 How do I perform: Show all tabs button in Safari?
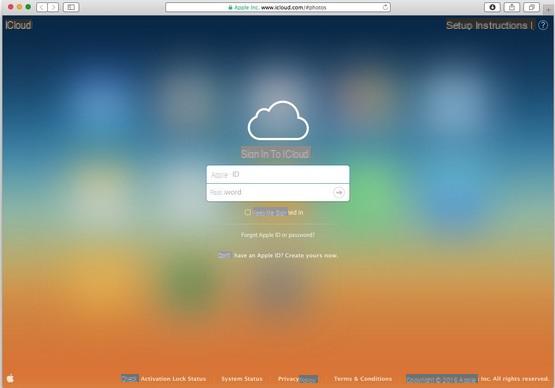(x=531, y=7)
